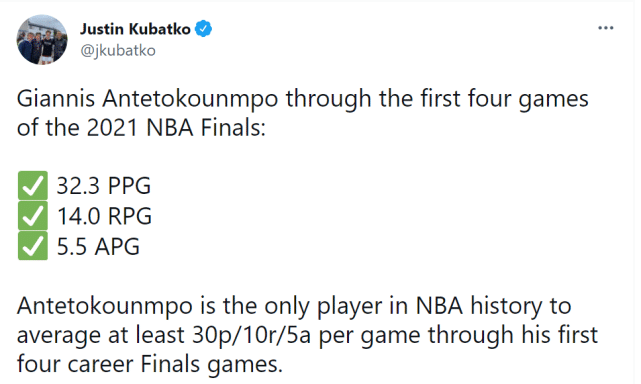Click the words "NBA history" in last paragraph
The width and height of the screenshot is (641, 384).
[479, 306]
